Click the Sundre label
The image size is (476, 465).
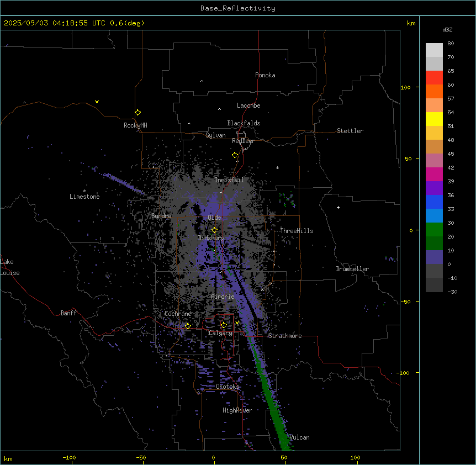(161, 216)
